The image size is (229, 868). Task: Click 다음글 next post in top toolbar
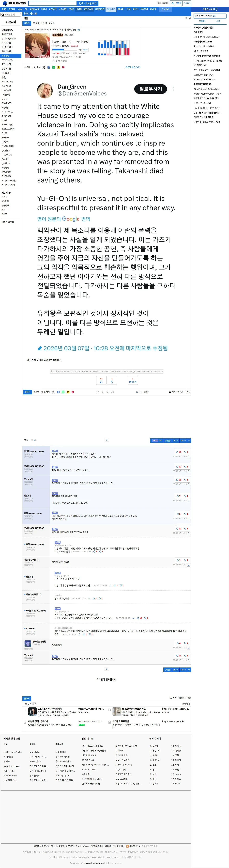[51, 23]
